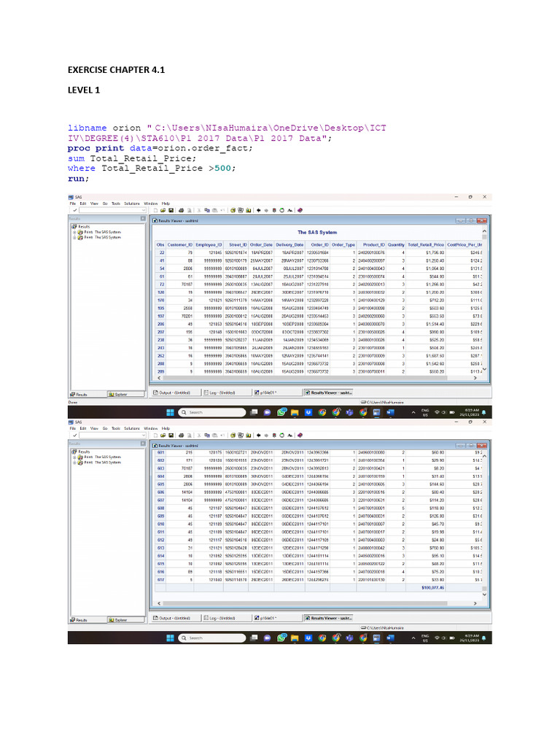Click Order_Date column header
Image resolution: width=560 pixels, height=747 pixels.
pos(262,245)
